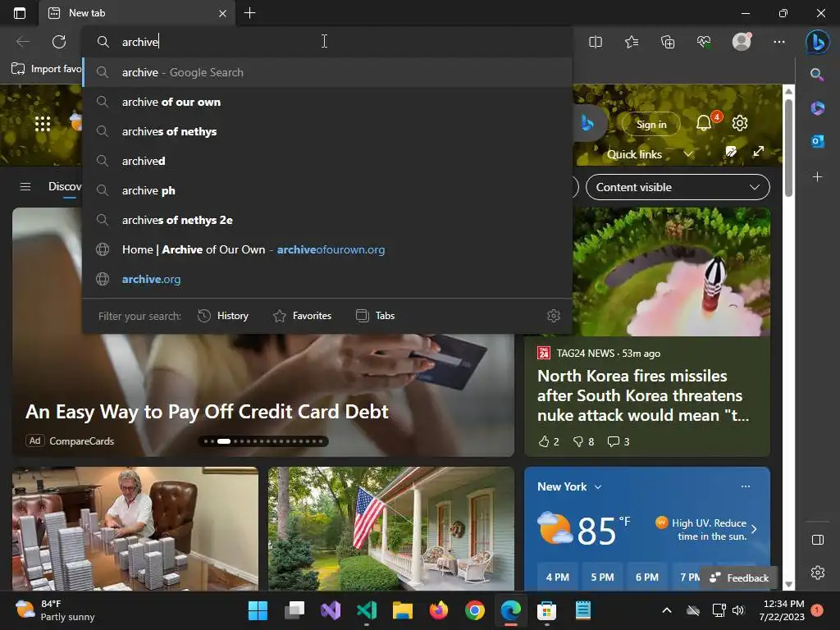This screenshot has height=630, width=840.
Task: Open Settings and more ellipsis menu
Action: (x=779, y=42)
